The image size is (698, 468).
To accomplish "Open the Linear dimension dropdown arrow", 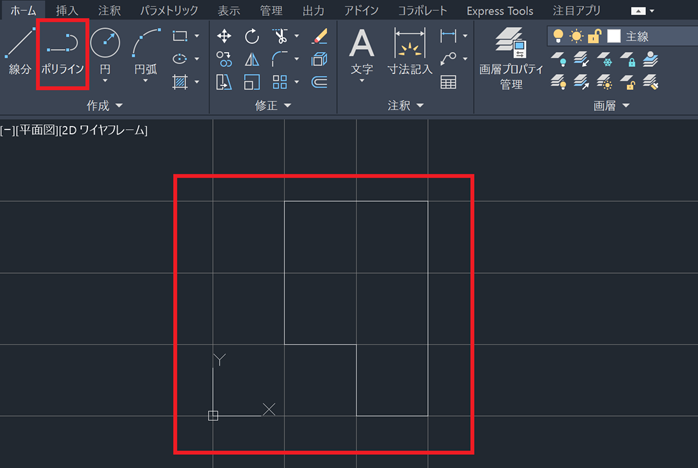I will click(465, 36).
